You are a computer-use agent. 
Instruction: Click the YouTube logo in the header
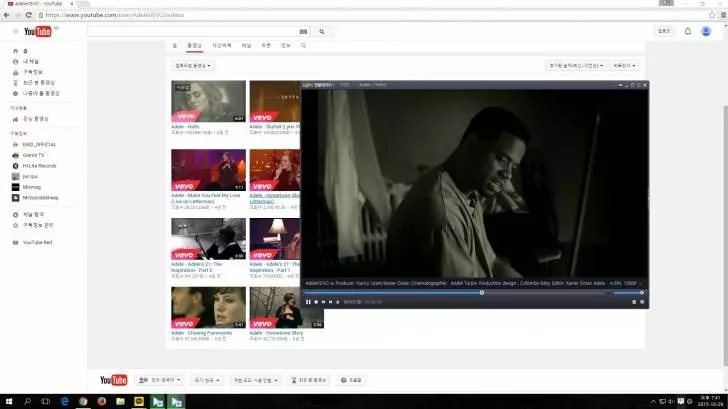click(38, 32)
